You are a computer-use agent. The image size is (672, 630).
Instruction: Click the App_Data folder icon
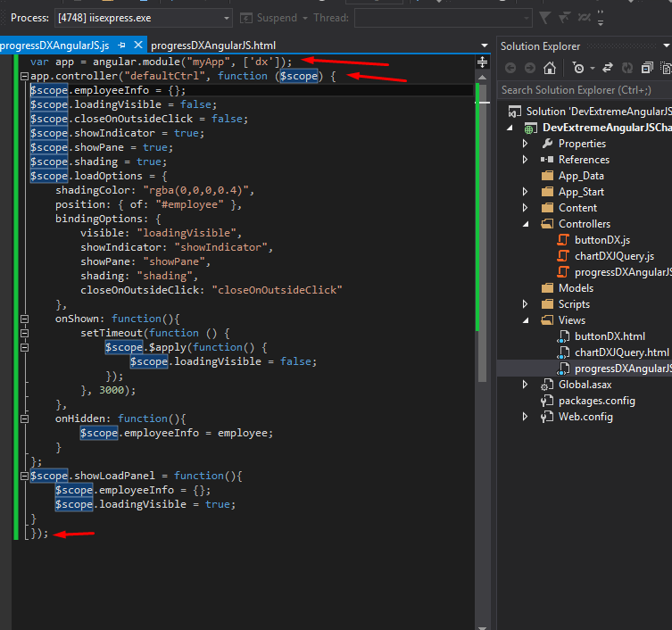547,176
